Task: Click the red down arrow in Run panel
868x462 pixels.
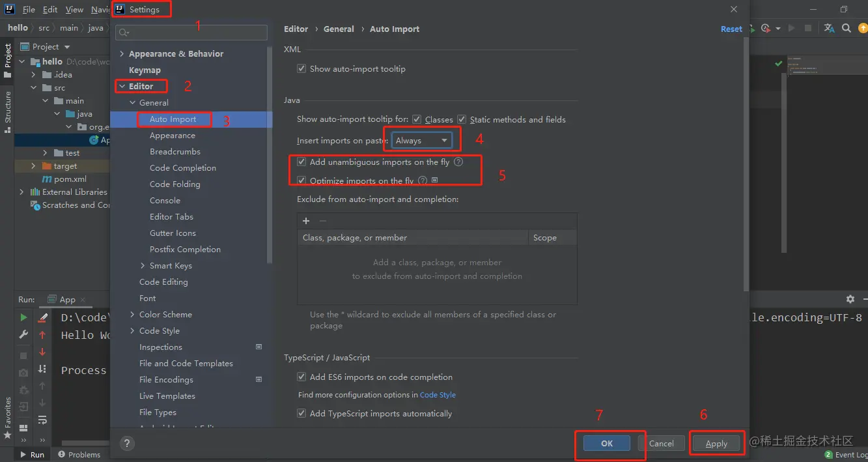Action: [x=42, y=352]
